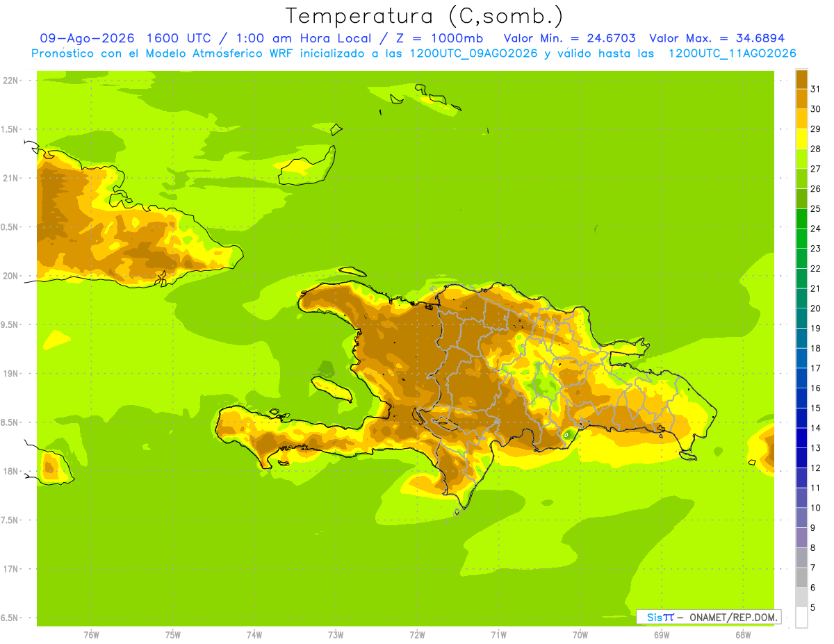This screenshot has height=644, width=834.
Task: Click the valid-until time '1200UTC_11AGO2026'
Action: pyautogui.click(x=732, y=53)
